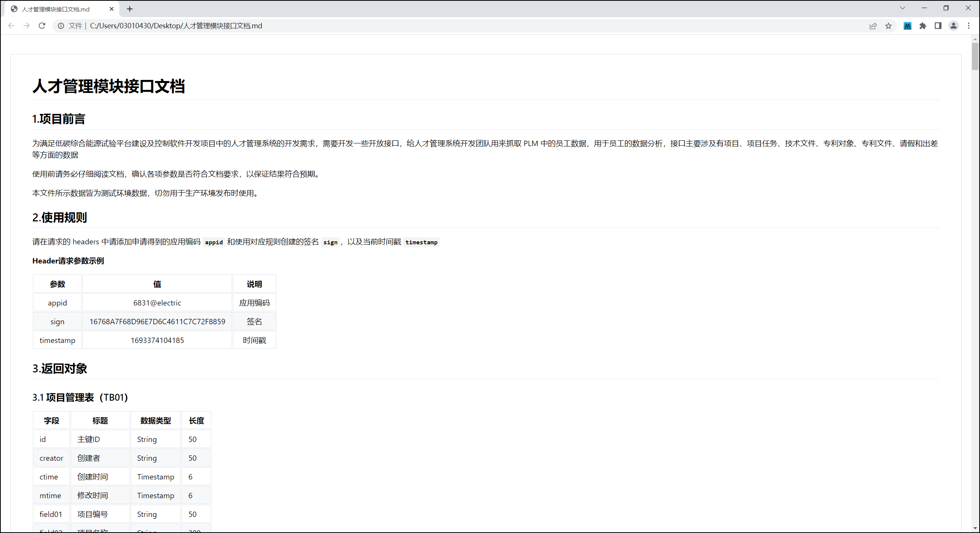Screen dimensions: 980x533
Task: Click the 2.使用规则 heading
Action: [60, 218]
